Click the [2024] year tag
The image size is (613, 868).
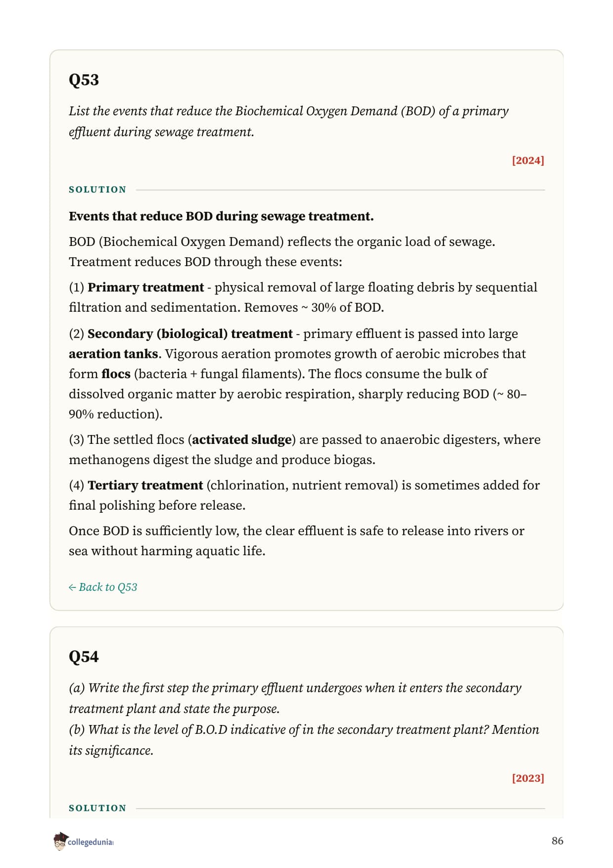point(528,160)
